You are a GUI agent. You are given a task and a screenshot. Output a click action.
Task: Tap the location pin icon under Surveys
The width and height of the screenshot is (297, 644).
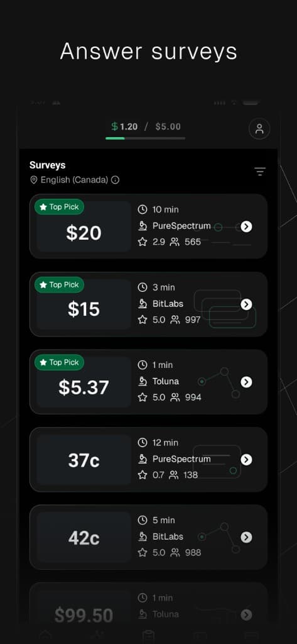click(x=34, y=180)
